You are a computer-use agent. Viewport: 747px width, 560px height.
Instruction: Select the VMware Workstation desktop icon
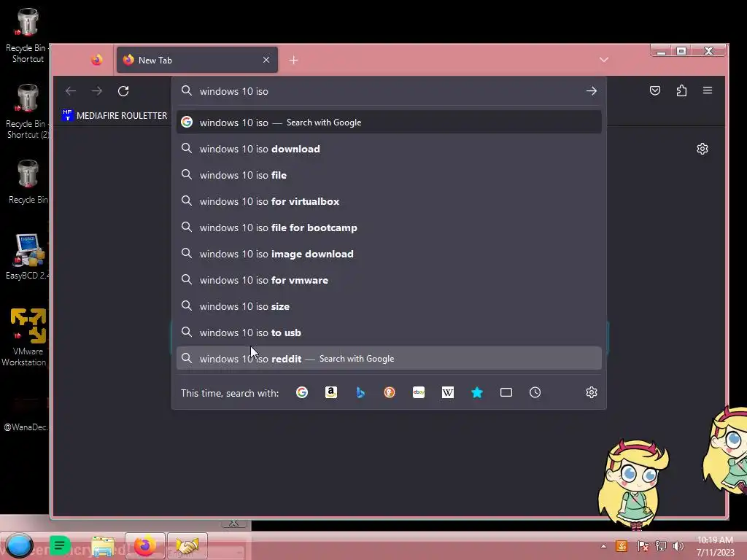[25, 338]
